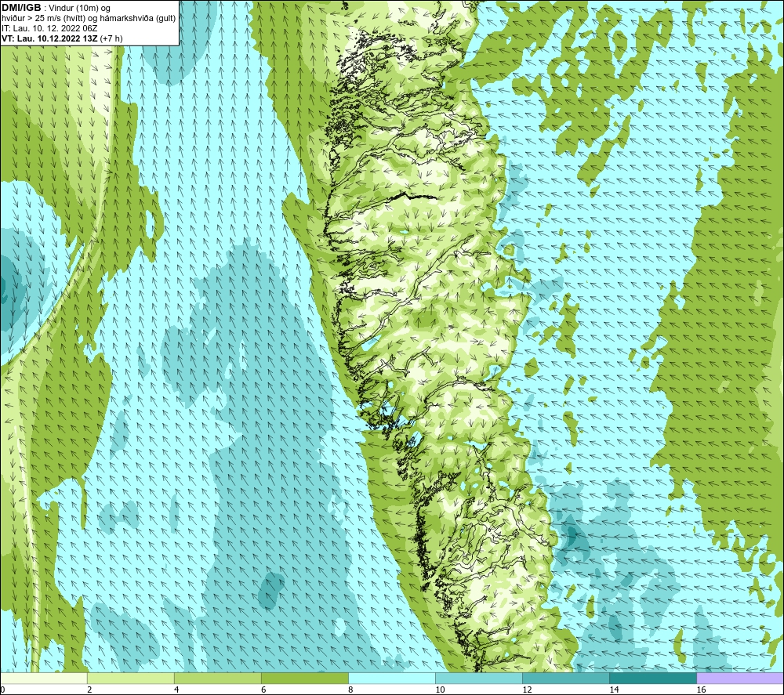The height and width of the screenshot is (695, 784).
Task: Click the 4–6 m/s green legend swatch
Action: (218, 678)
